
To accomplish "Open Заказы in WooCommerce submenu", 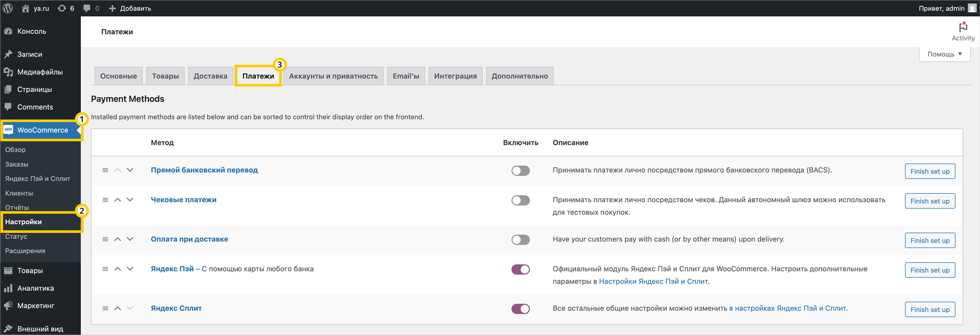I will (x=17, y=164).
